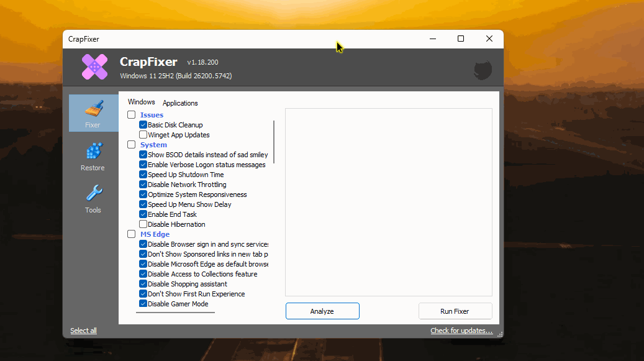This screenshot has width=644, height=361.
Task: Click the version text v1.18.200
Action: 203,62
